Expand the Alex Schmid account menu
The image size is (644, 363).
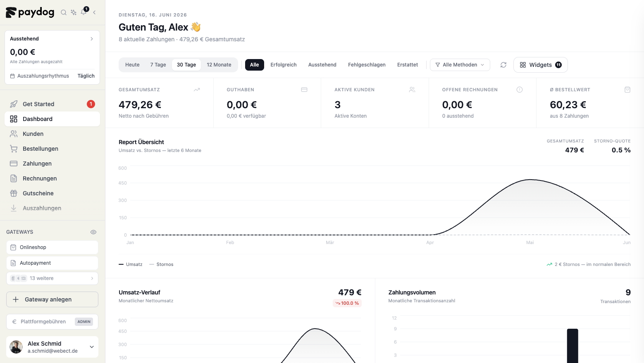52,347
